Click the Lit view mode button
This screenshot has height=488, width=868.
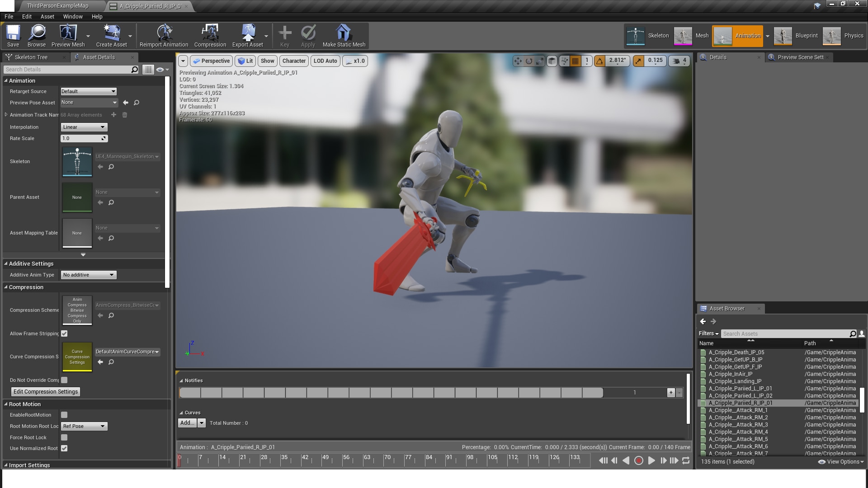pos(245,61)
